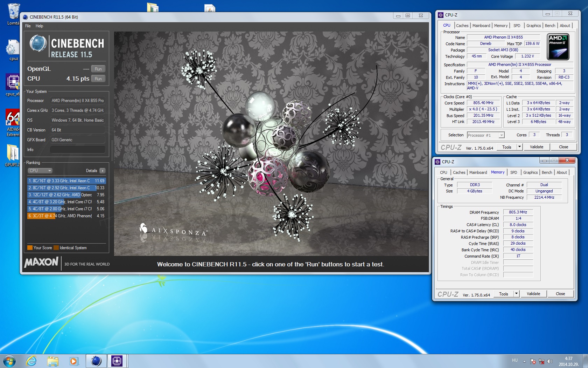Click the Info input field
This screenshot has height=368, width=588.
77,150
